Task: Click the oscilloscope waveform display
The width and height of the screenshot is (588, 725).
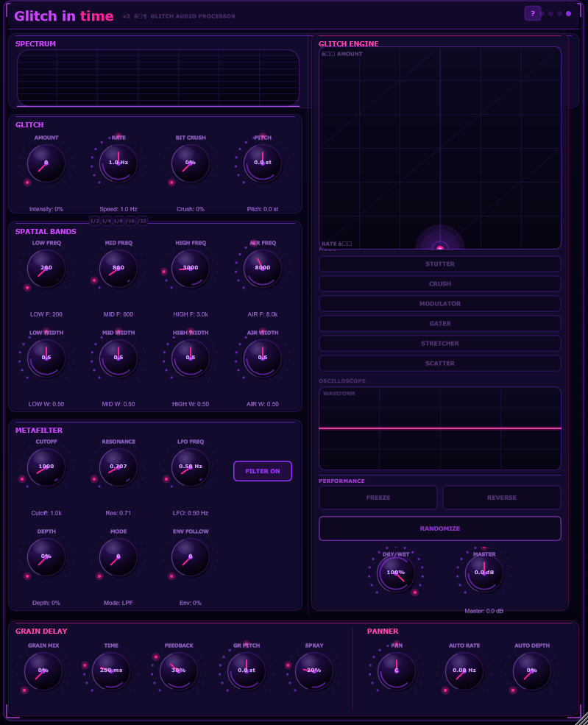Action: pyautogui.click(x=439, y=428)
